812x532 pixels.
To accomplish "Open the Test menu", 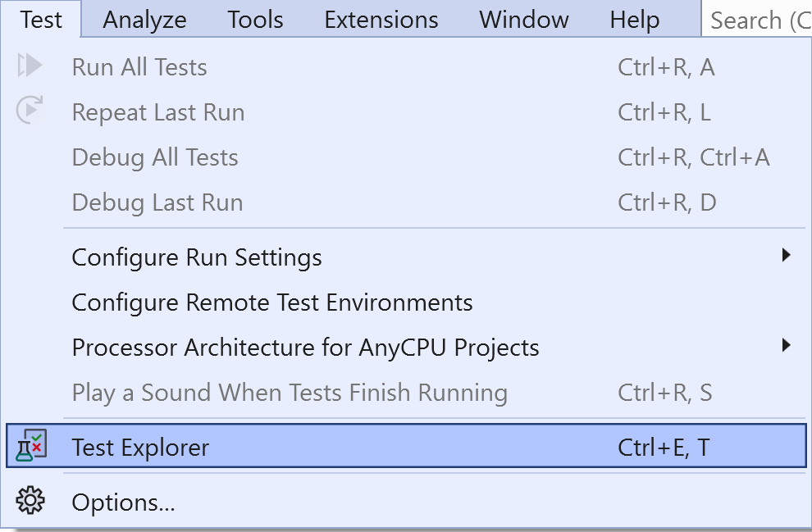I will (41, 20).
